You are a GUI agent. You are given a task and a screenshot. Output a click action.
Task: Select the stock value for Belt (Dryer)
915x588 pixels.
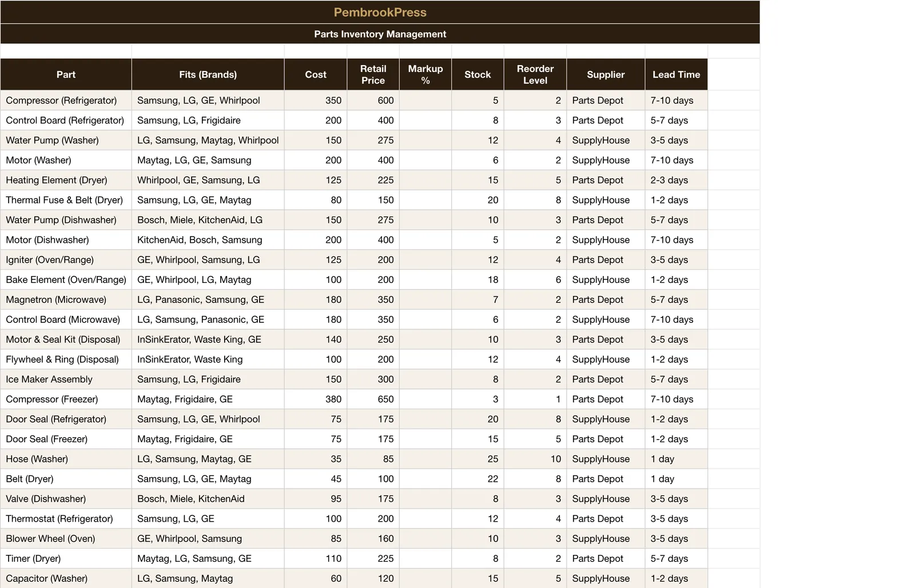pyautogui.click(x=478, y=479)
